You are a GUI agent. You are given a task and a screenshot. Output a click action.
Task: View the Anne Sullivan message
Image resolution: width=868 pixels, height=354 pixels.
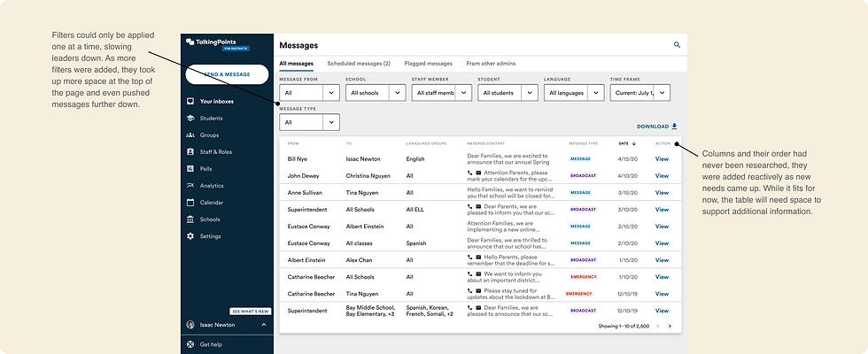[x=663, y=193]
